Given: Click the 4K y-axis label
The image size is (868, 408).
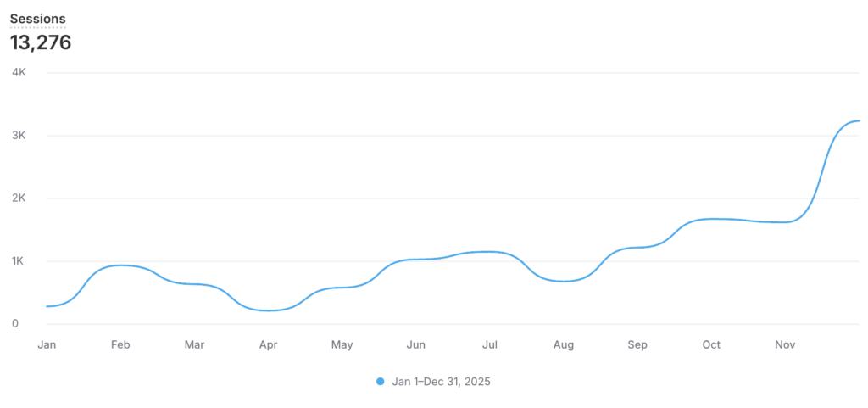Looking at the screenshot, I should [19, 73].
